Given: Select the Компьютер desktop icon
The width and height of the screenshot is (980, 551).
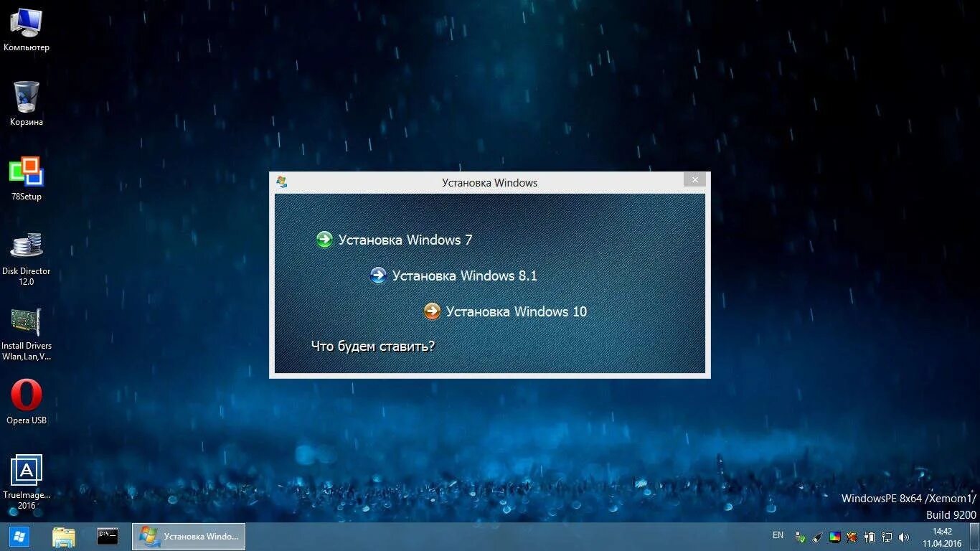Looking at the screenshot, I should tap(27, 29).
